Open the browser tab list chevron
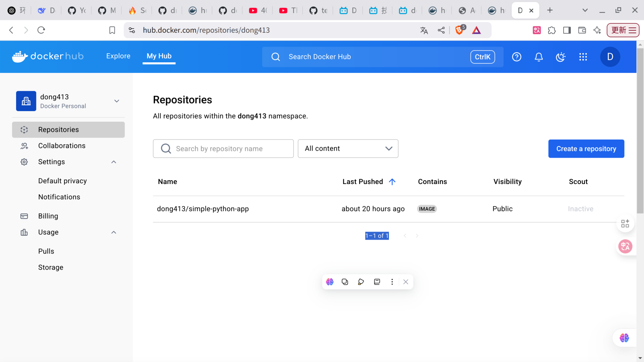Image resolution: width=644 pixels, height=362 pixels. [585, 10]
